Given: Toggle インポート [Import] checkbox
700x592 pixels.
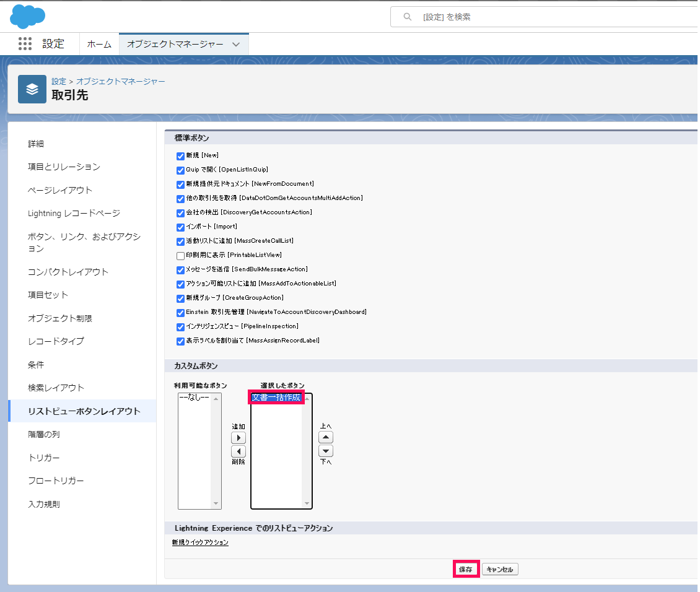Looking at the screenshot, I should coord(180,227).
